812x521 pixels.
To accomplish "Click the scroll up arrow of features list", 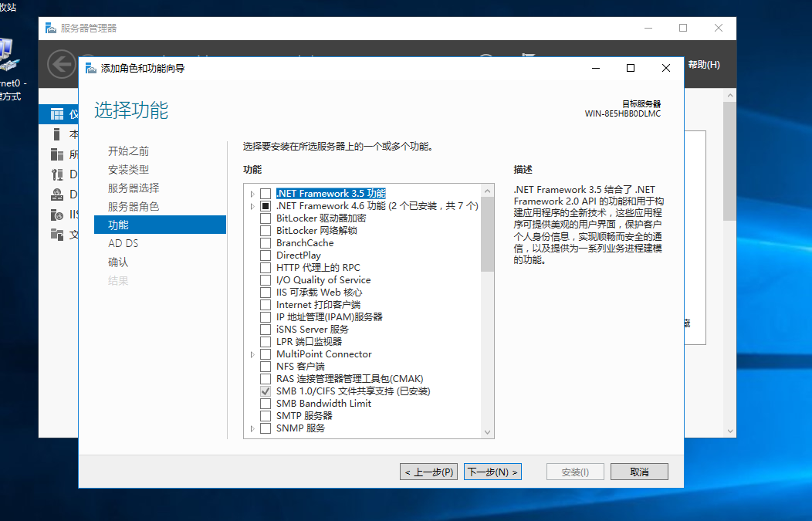I will [487, 191].
